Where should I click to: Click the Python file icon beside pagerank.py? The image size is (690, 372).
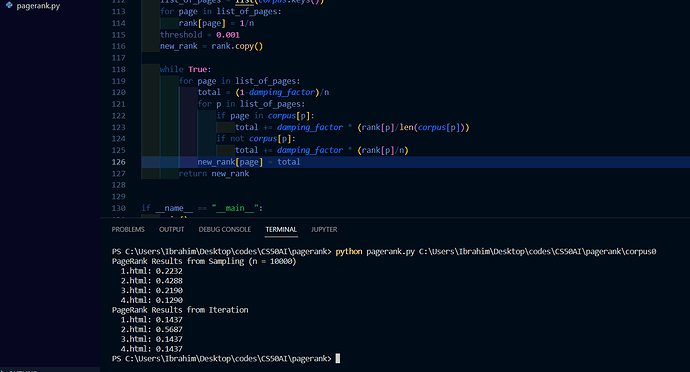coord(9,5)
